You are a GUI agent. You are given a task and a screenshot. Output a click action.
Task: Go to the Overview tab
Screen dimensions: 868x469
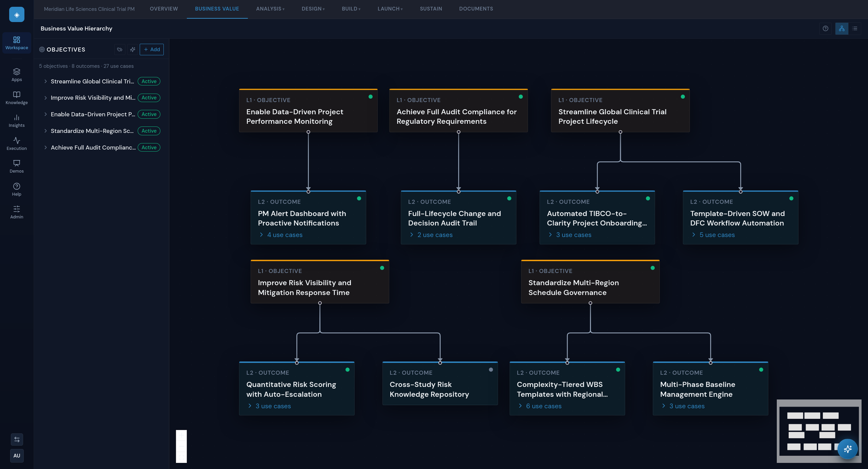pyautogui.click(x=164, y=9)
